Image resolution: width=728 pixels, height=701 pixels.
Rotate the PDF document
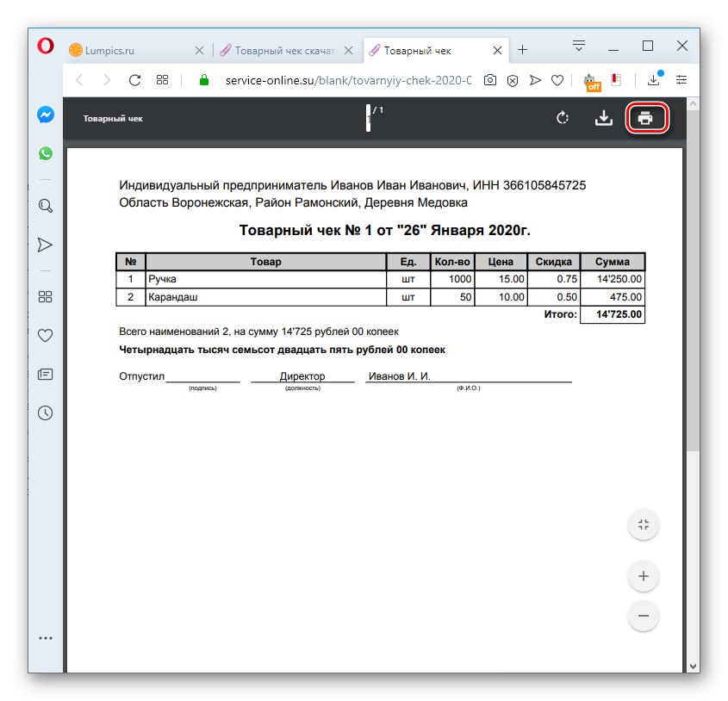(x=563, y=118)
